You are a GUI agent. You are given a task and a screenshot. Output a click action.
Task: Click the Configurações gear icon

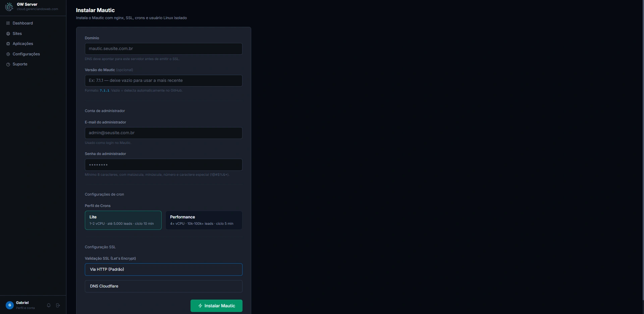click(x=8, y=54)
